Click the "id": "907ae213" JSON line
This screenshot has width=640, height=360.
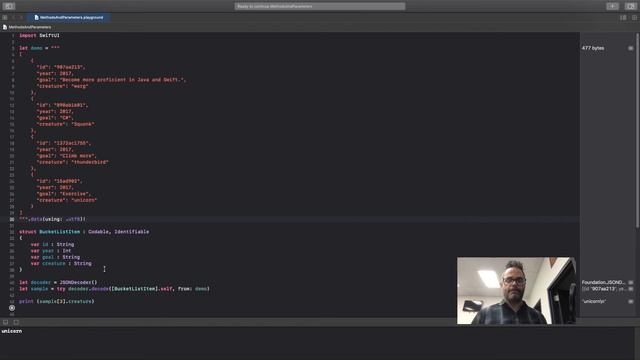coord(61,67)
